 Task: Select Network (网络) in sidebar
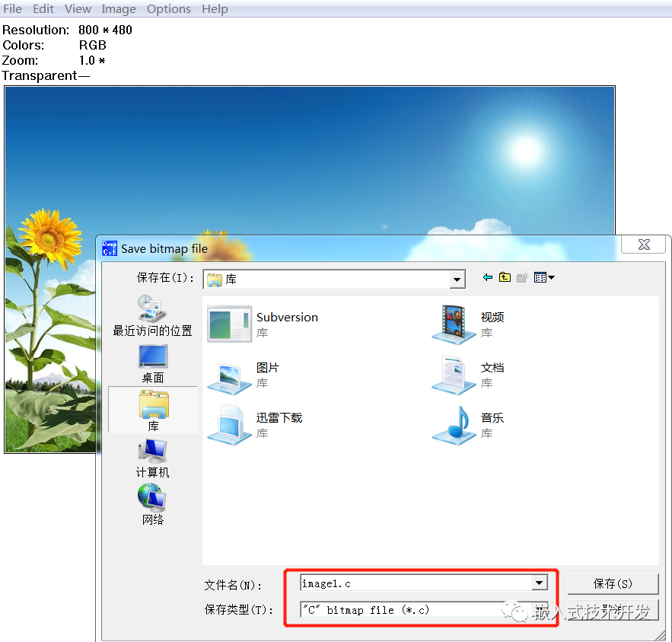click(x=152, y=505)
